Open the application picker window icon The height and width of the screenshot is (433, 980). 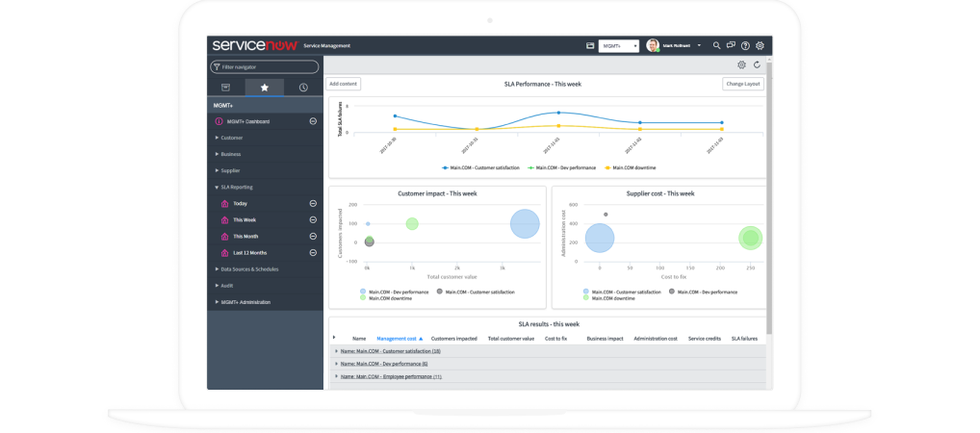(590, 45)
